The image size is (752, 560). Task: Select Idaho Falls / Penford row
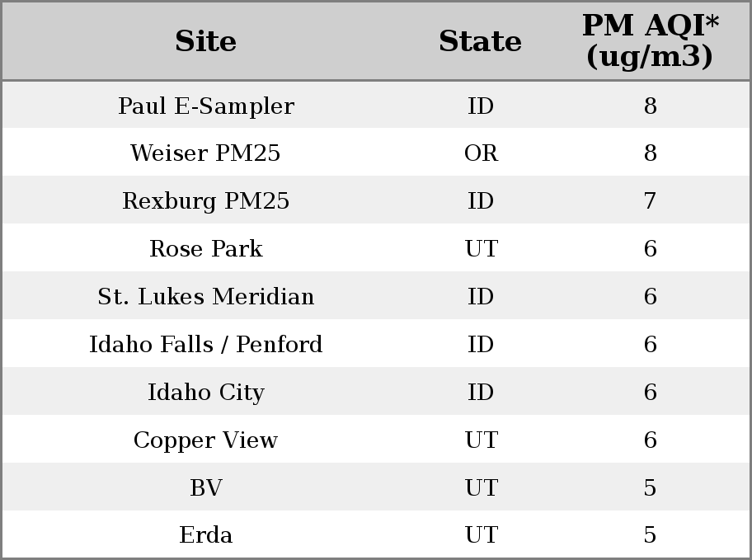(376, 344)
